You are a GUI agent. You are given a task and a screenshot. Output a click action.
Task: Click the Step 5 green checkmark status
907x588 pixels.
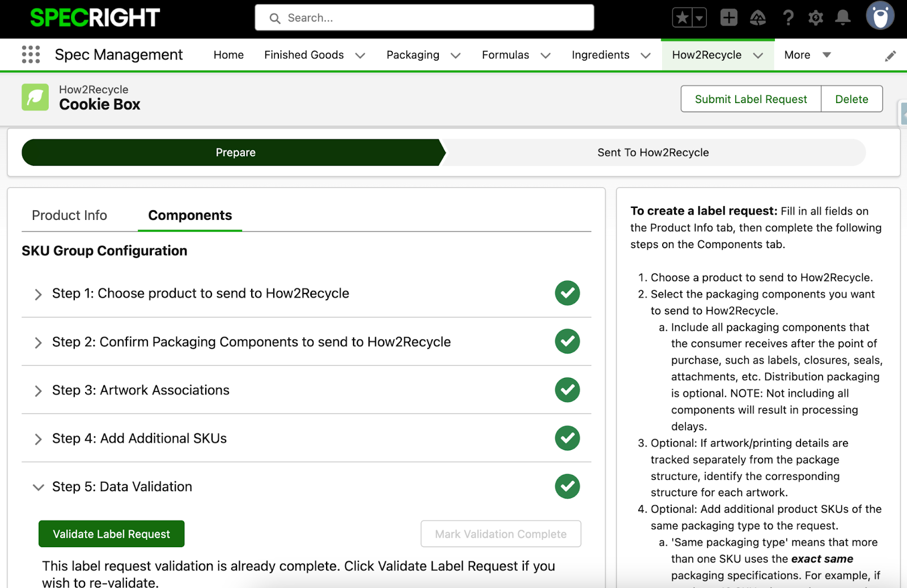tap(567, 486)
